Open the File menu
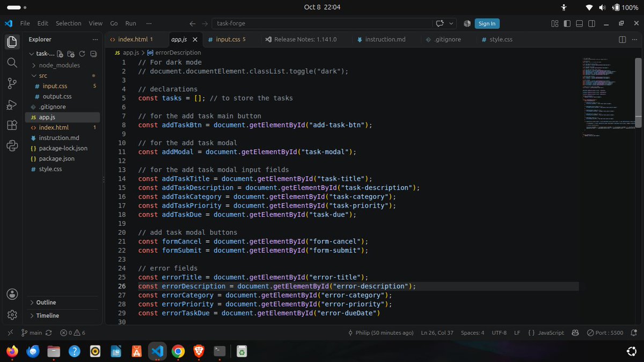The width and height of the screenshot is (644, 362). tap(25, 24)
